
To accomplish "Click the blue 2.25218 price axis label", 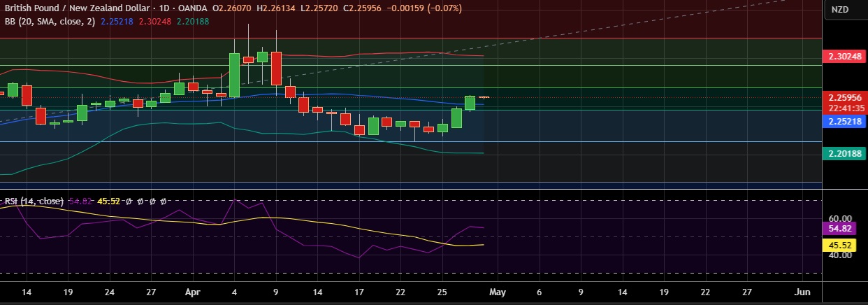I will click(845, 121).
